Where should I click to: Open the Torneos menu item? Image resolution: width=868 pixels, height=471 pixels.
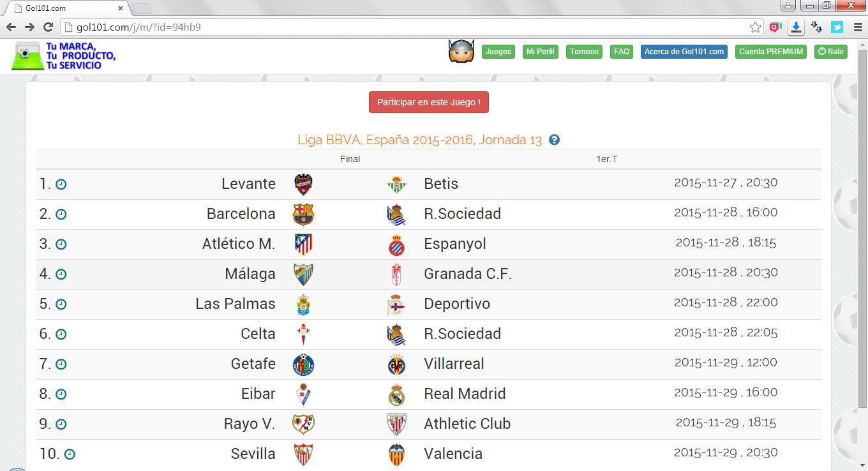click(584, 52)
